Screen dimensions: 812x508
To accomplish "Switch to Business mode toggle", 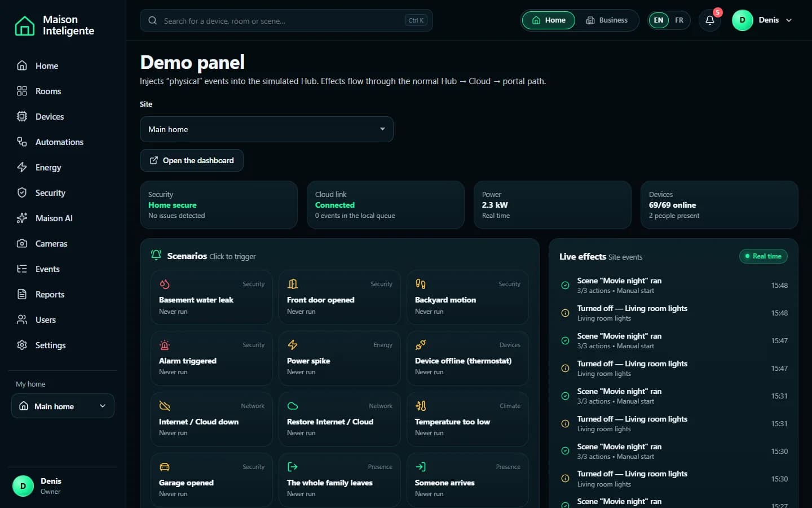I will coord(607,20).
